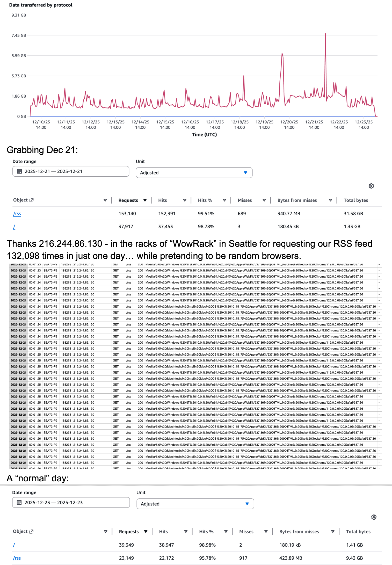Click the Hits column header in Dec 23 table
Image resolution: width=392 pixels, height=565 pixels.
163,532
